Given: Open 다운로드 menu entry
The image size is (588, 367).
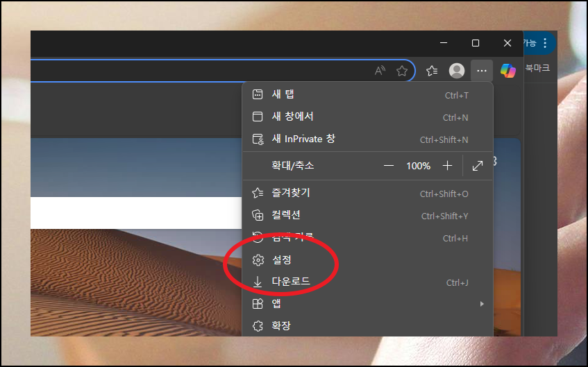Looking at the screenshot, I should 367,282.
